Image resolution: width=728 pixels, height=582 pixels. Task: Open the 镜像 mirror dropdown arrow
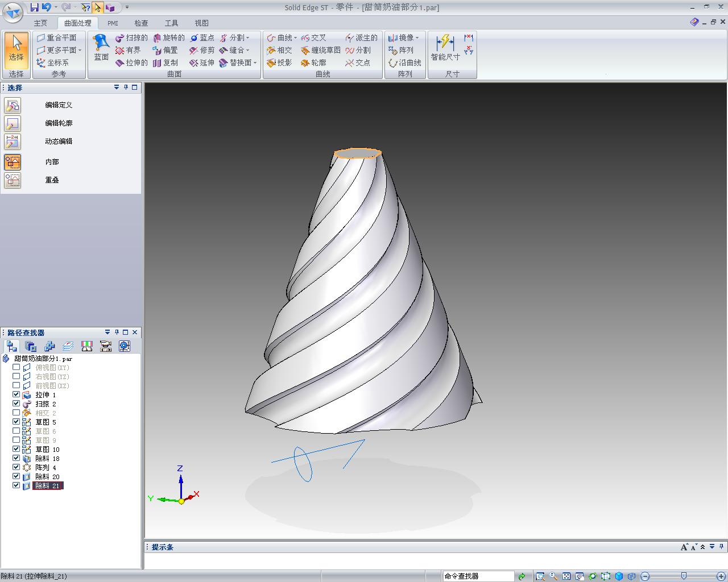[417, 38]
